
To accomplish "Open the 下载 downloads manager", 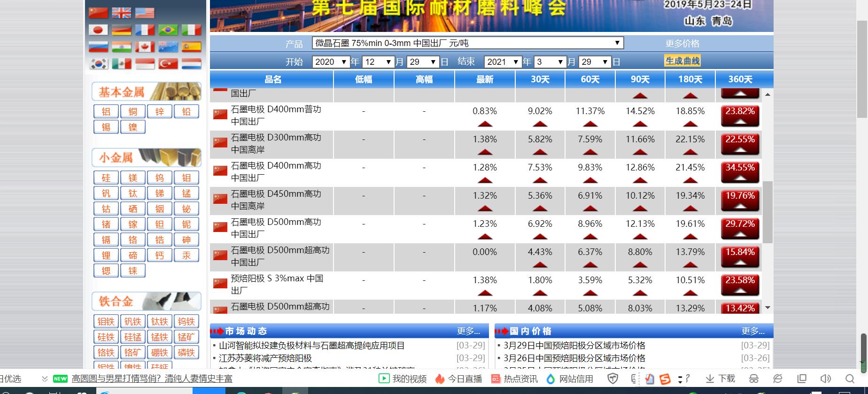I will 720,379.
